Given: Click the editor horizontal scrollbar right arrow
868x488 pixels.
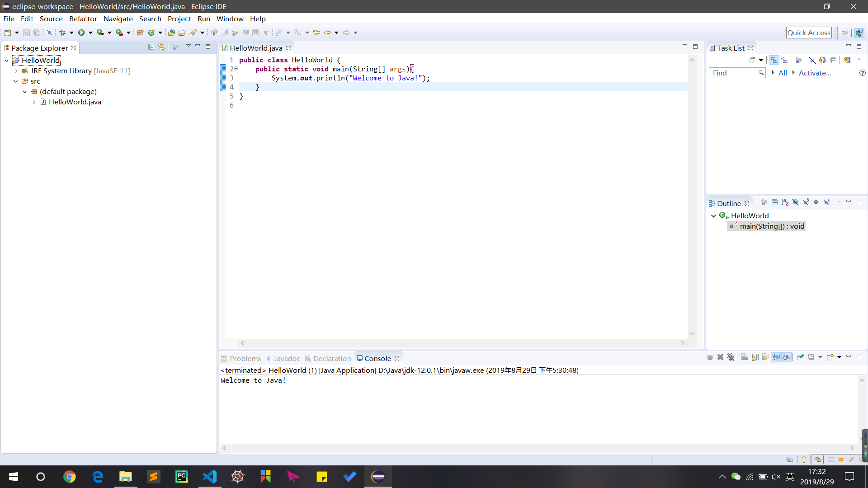Looking at the screenshot, I should (683, 343).
